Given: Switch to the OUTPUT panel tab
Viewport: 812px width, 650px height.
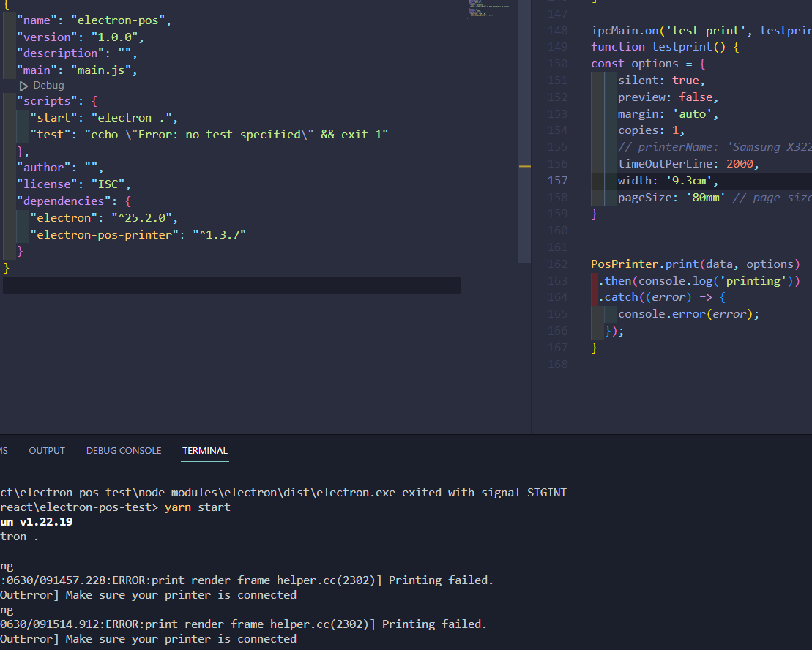Looking at the screenshot, I should [46, 450].
